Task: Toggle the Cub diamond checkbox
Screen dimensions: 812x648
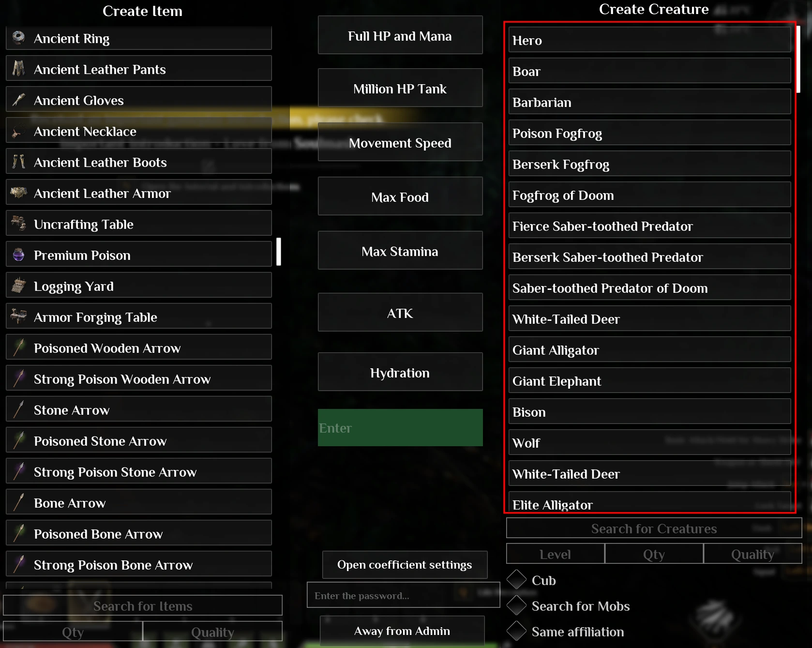Action: pyautogui.click(x=517, y=580)
